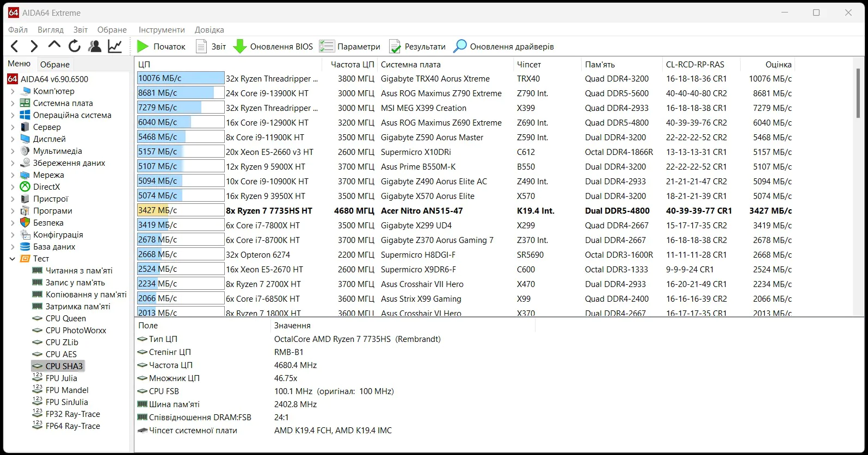Sort by the Частота ЦП column header
This screenshot has width=868, height=455.
[349, 64]
